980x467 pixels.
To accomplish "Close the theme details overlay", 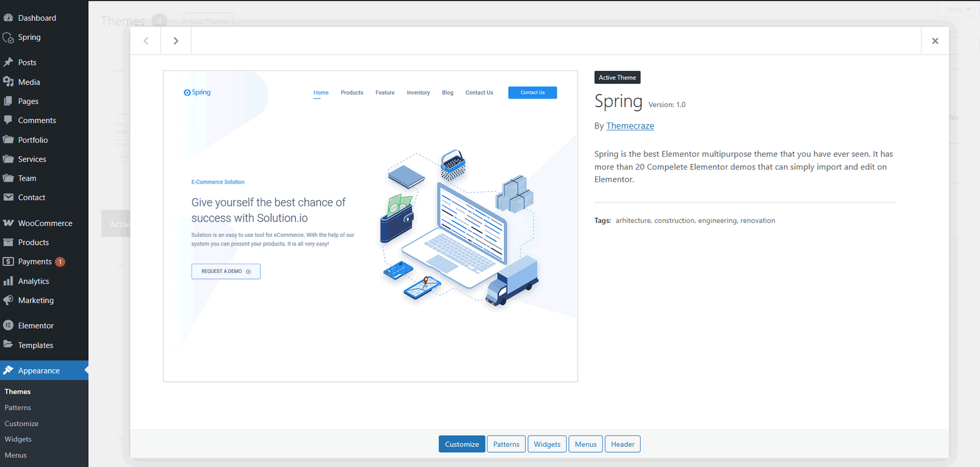I will [935, 41].
